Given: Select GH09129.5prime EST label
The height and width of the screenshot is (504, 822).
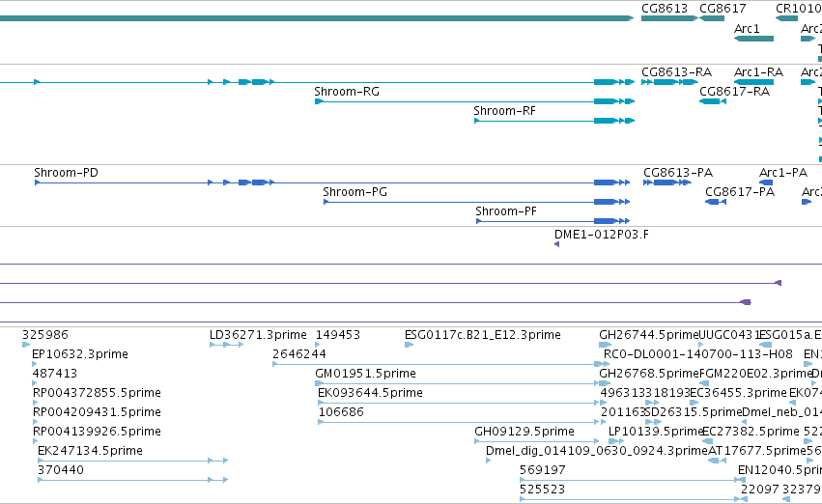Looking at the screenshot, I should 524,432.
